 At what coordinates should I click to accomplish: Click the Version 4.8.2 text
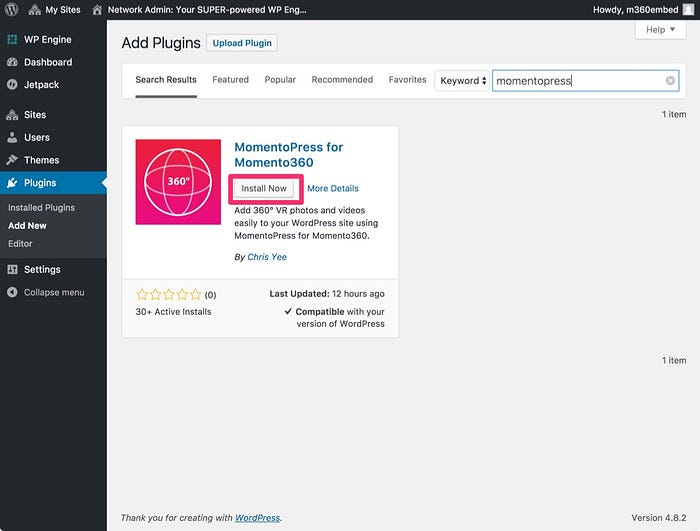[659, 518]
